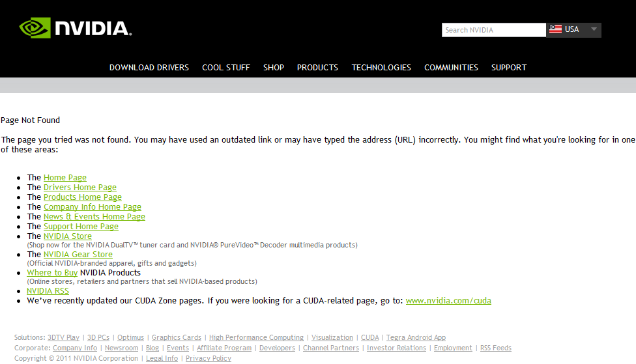Click the USA flag icon
This screenshot has height=364, width=636.
coord(555,29)
